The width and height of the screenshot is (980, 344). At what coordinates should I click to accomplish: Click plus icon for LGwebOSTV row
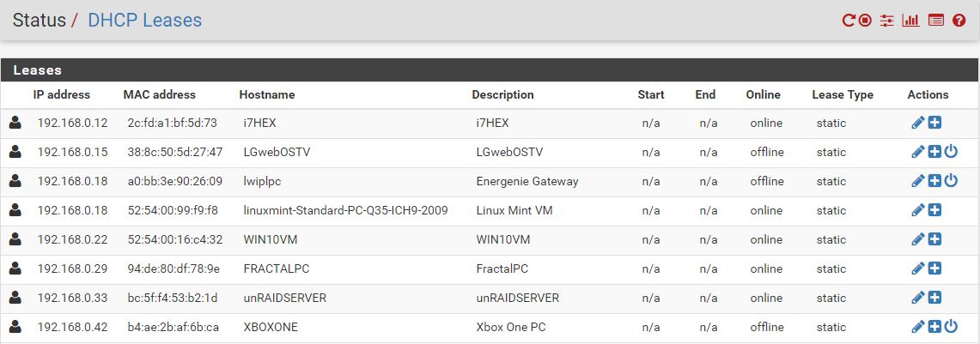[x=934, y=153]
